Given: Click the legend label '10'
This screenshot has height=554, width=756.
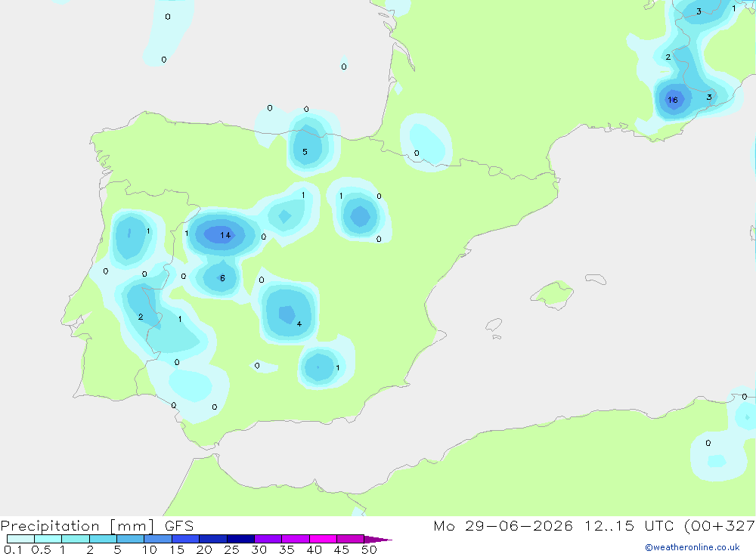Looking at the screenshot, I should [x=149, y=549].
